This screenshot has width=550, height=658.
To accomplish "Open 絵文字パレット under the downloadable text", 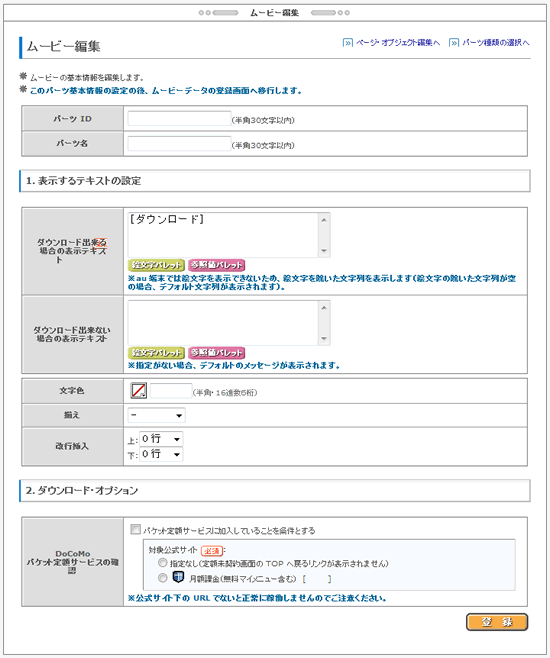I will [156, 265].
